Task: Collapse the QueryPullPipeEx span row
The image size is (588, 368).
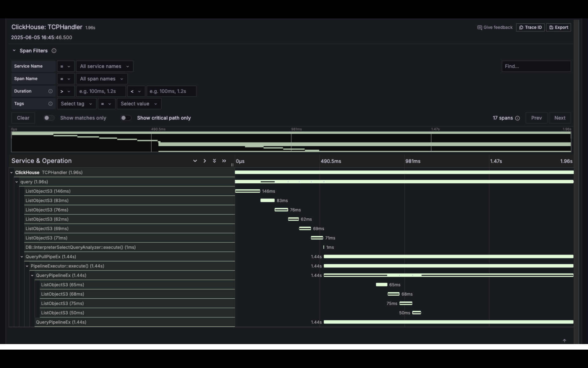Action: point(22,257)
